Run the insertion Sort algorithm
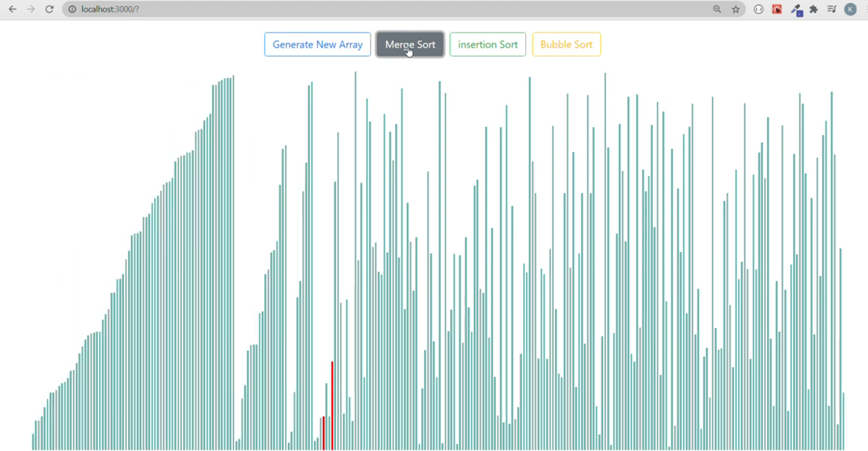The image size is (868, 451). [x=487, y=45]
